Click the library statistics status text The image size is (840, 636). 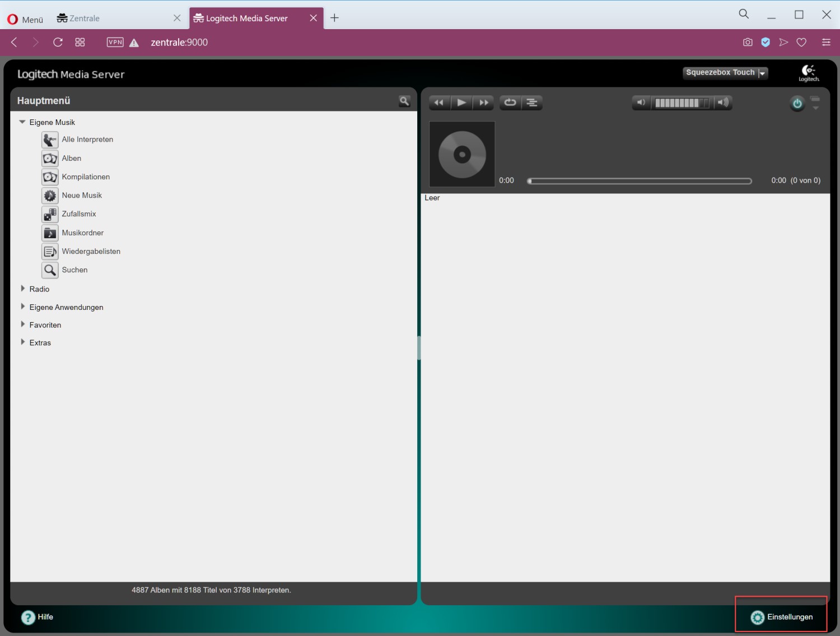coord(211,590)
